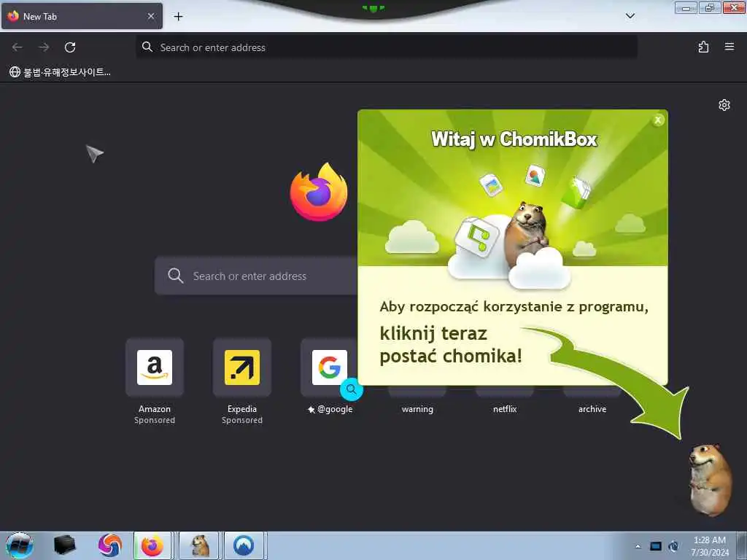Open the Korean bookmark in bookmarks toolbar
Viewport: 747px width, 560px height.
coord(60,72)
